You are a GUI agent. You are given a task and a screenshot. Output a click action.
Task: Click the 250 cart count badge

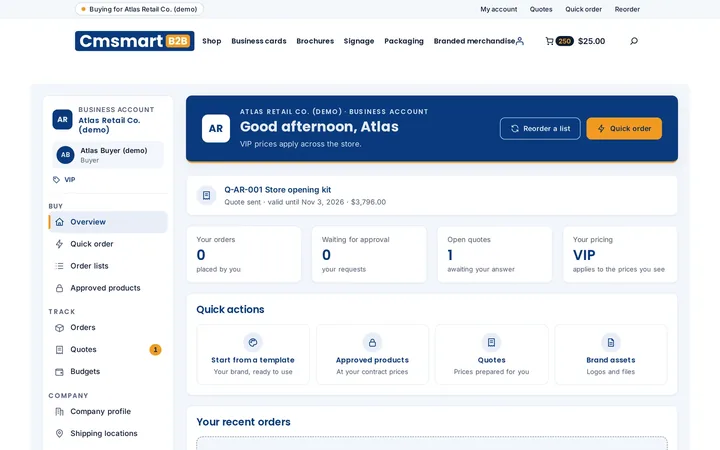[564, 41]
